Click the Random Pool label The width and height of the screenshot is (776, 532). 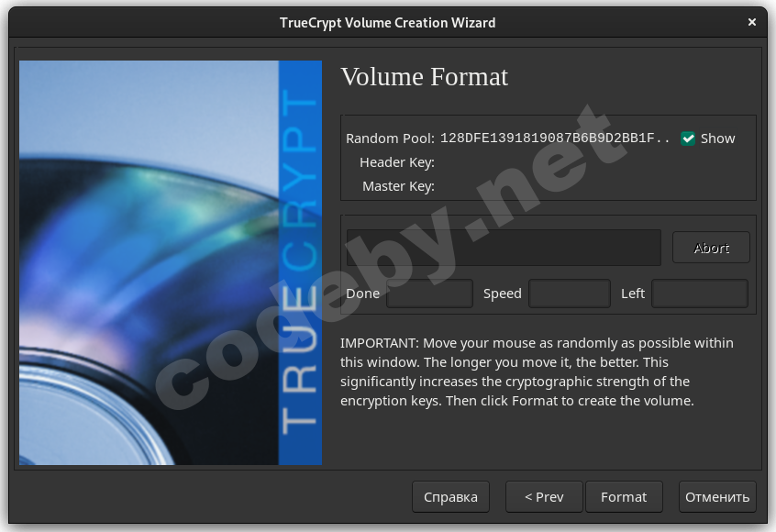(x=390, y=139)
